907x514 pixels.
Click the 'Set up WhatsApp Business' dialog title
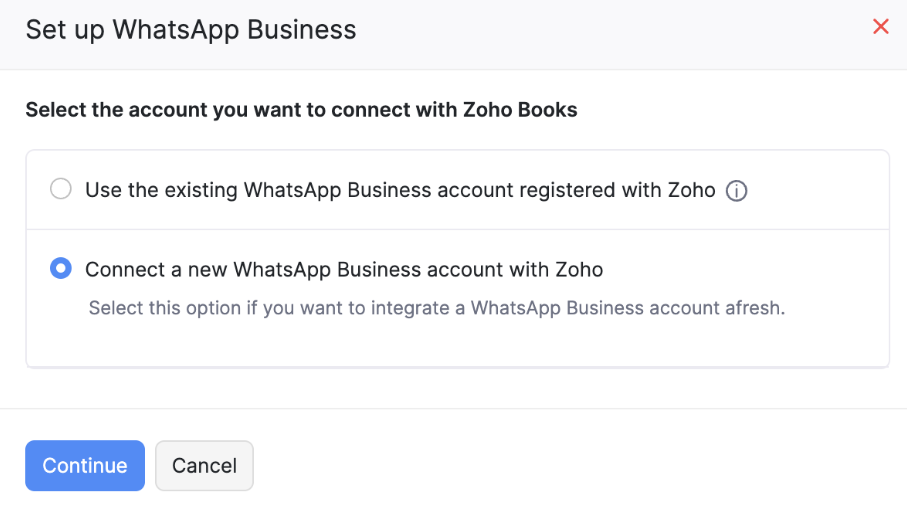tap(191, 29)
